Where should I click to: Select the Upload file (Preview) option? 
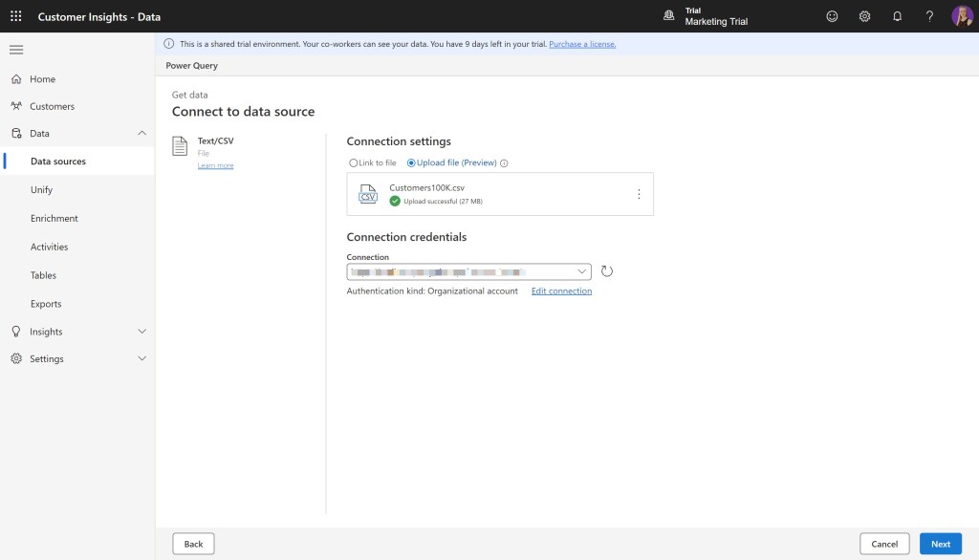[x=412, y=163]
